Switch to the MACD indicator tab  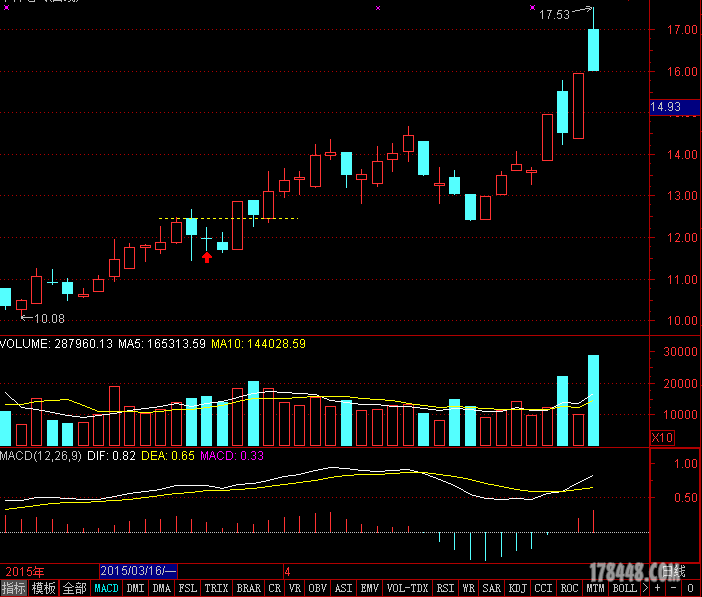(x=107, y=588)
